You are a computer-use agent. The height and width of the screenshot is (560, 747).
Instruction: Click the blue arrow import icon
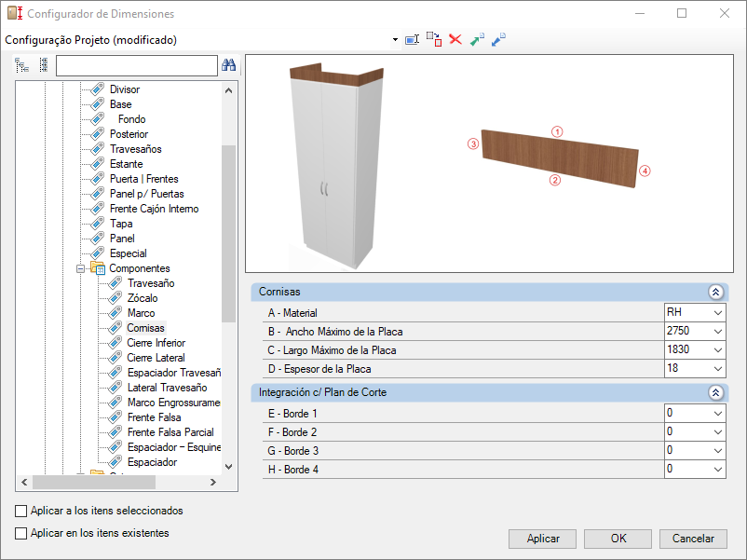pos(498,39)
